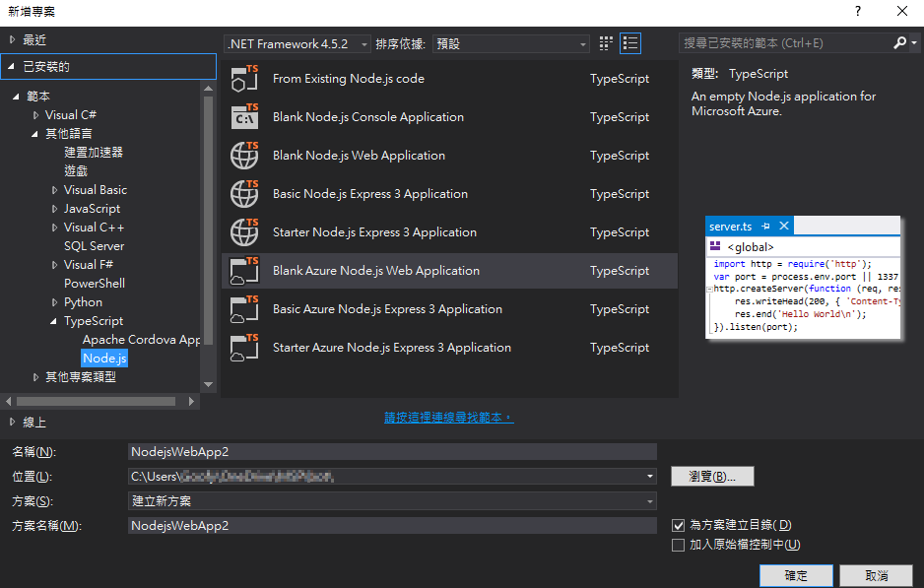This screenshot has height=588, width=924.
Task: Click the Blank Node.js Console Application icon
Action: pos(244,117)
